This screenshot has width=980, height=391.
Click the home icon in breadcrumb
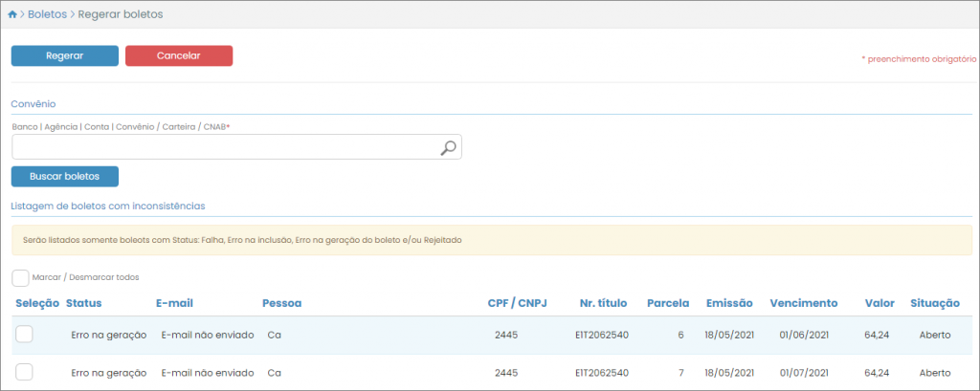coord(12,15)
